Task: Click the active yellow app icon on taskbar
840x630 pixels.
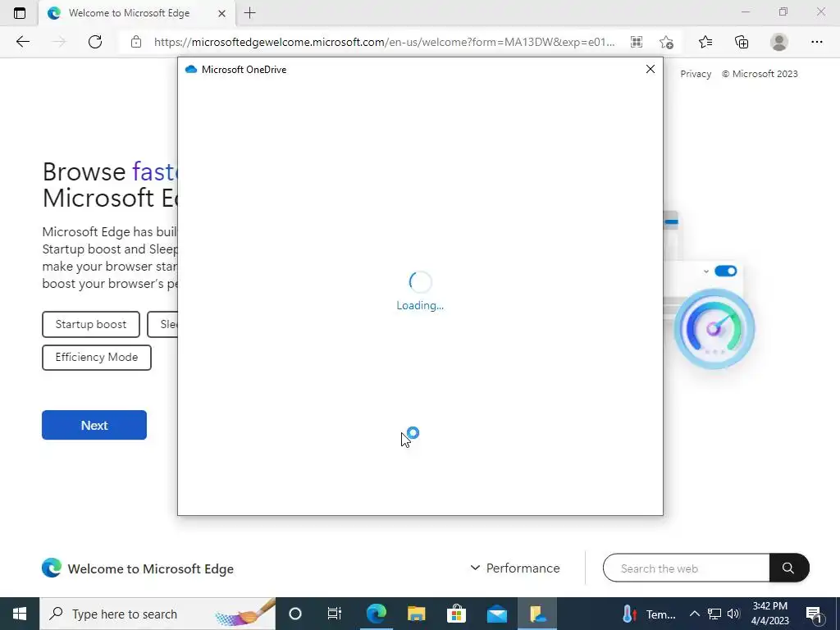Action: 537,614
